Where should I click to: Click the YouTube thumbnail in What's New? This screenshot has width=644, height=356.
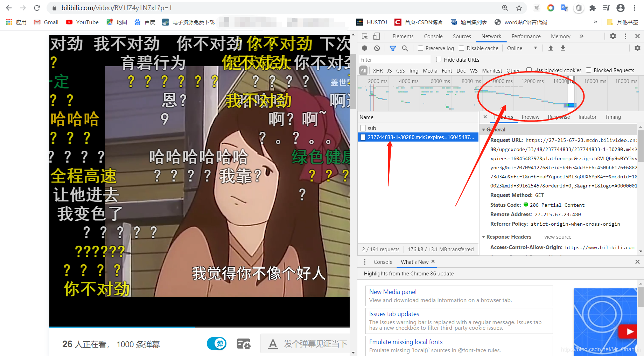605,322
